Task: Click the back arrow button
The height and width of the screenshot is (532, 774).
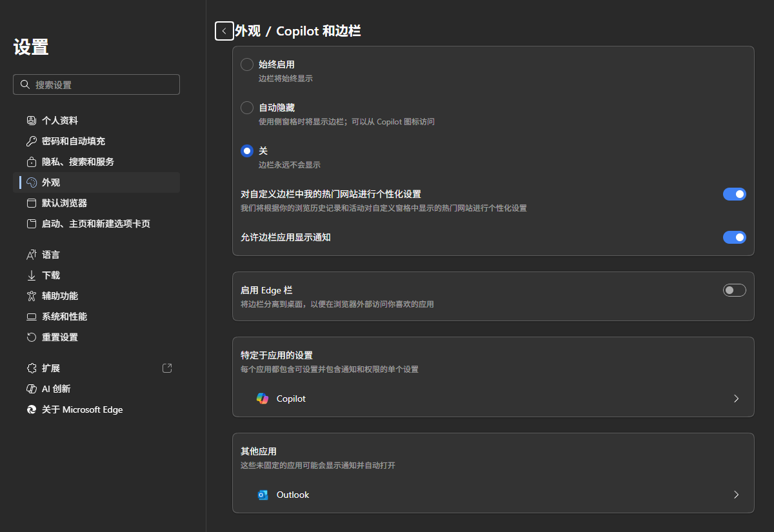Action: [x=224, y=31]
